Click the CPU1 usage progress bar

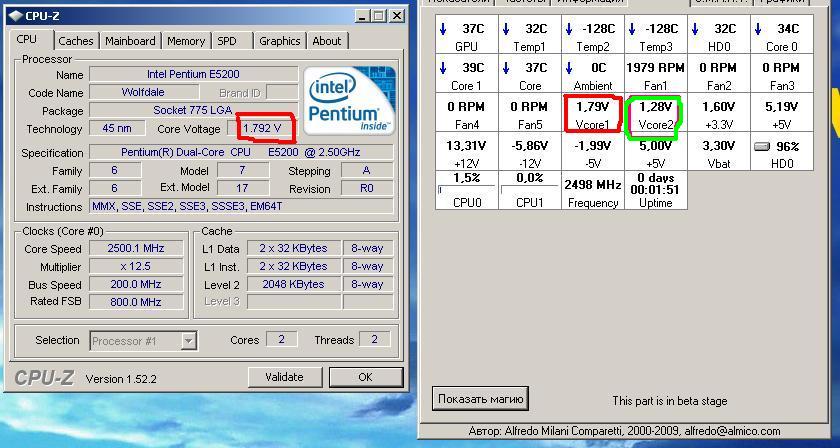tap(529, 189)
